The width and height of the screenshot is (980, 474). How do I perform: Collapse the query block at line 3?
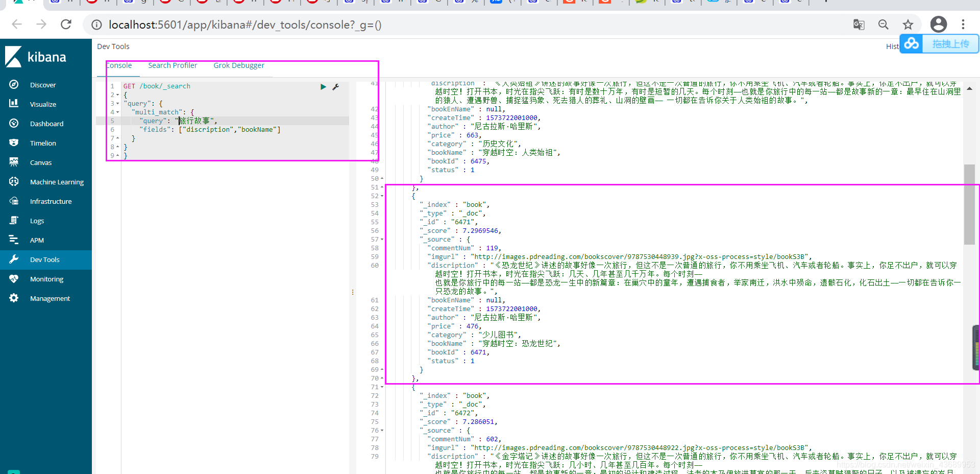pyautogui.click(x=118, y=104)
